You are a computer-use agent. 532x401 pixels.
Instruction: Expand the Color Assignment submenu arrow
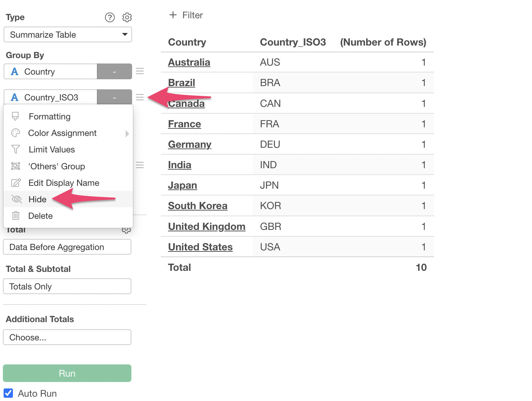tap(127, 133)
